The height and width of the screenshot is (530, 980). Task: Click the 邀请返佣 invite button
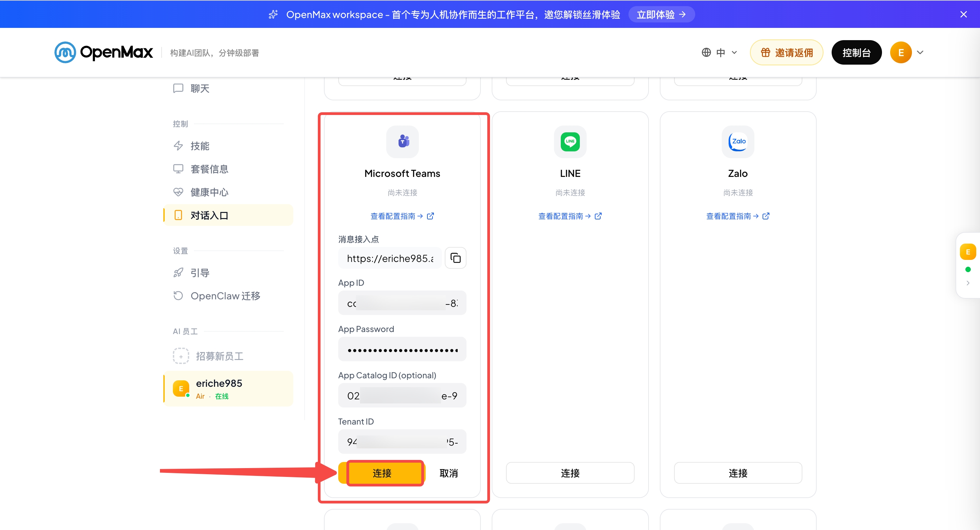click(786, 52)
